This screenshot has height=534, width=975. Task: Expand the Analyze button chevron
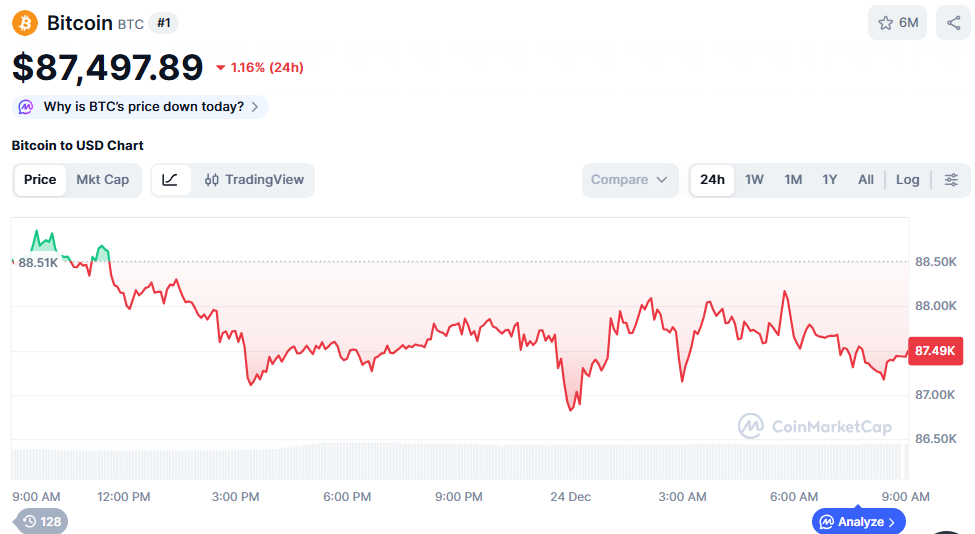coord(893,522)
